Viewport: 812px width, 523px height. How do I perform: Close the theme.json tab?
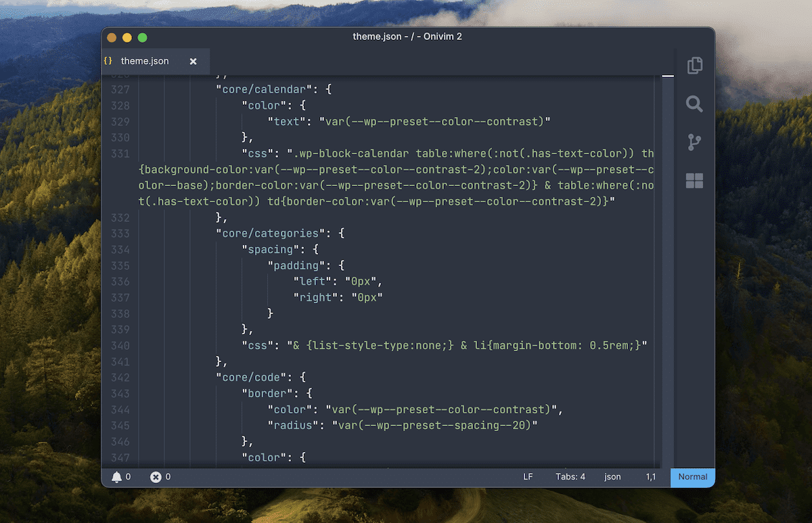pyautogui.click(x=193, y=61)
